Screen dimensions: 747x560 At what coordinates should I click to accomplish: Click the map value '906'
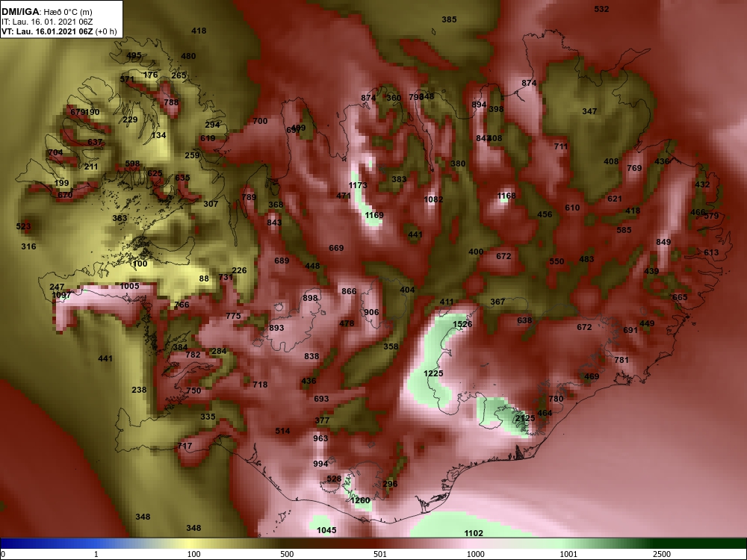coord(371,312)
